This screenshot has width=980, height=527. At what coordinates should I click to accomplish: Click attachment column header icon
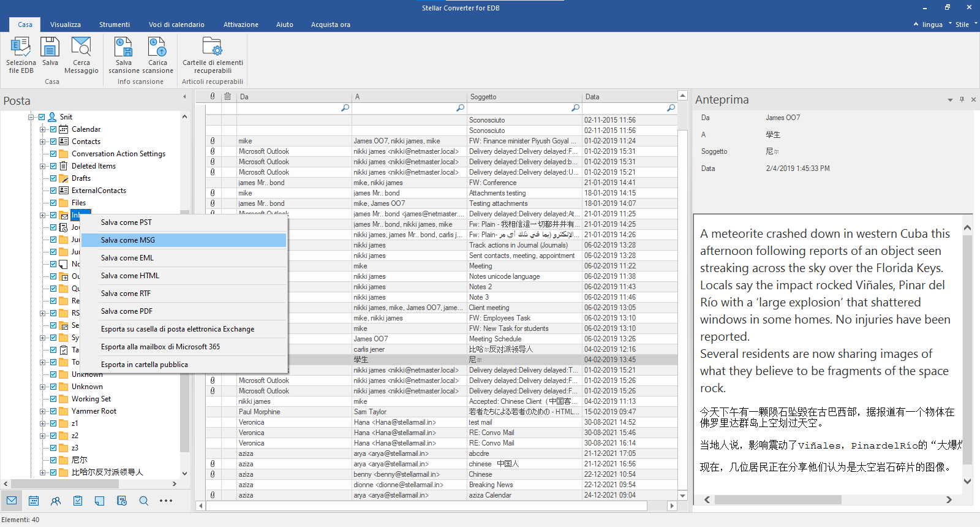(x=213, y=96)
